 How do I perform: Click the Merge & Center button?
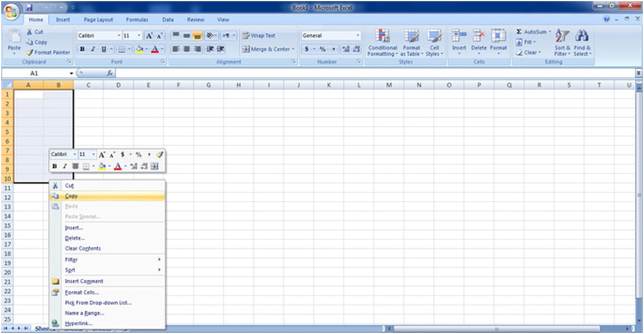pos(267,49)
